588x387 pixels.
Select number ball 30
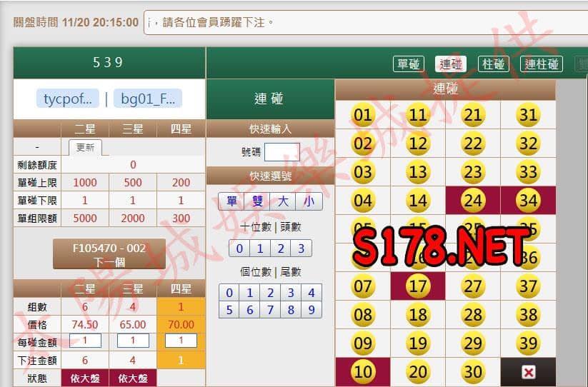pos(473,372)
